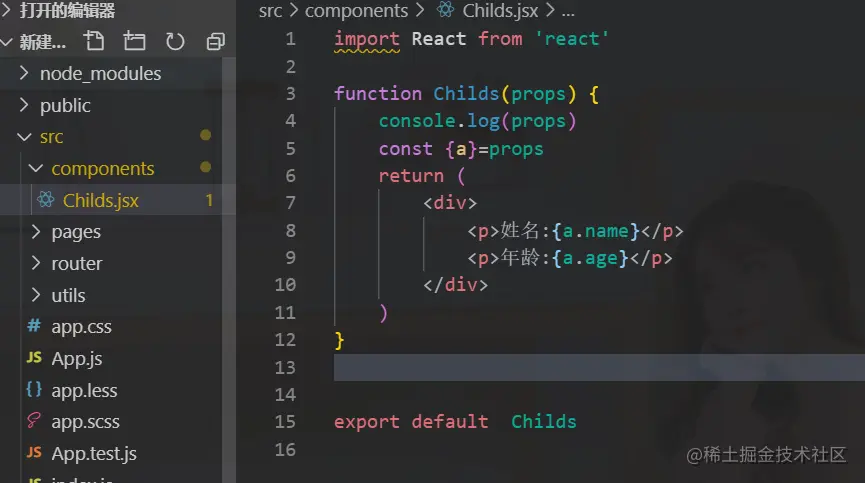Select the pages folder name
The height and width of the screenshot is (483, 865).
(76, 232)
